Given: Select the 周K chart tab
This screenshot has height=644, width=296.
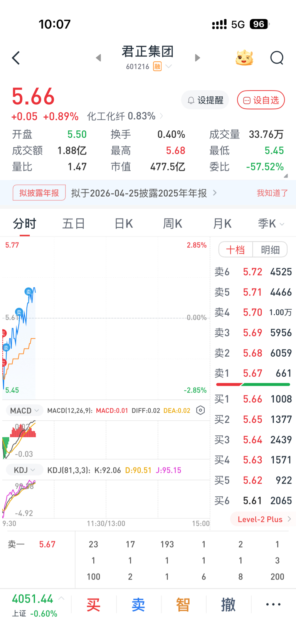Looking at the screenshot, I should [x=172, y=224].
